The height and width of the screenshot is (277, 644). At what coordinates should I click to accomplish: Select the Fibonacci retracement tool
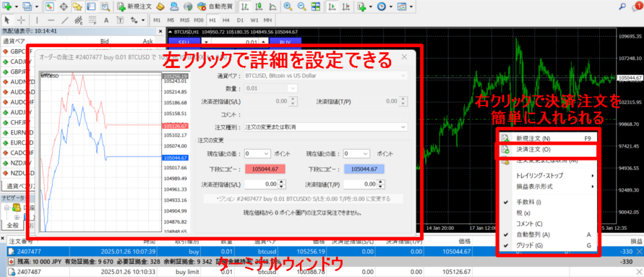coord(92,20)
